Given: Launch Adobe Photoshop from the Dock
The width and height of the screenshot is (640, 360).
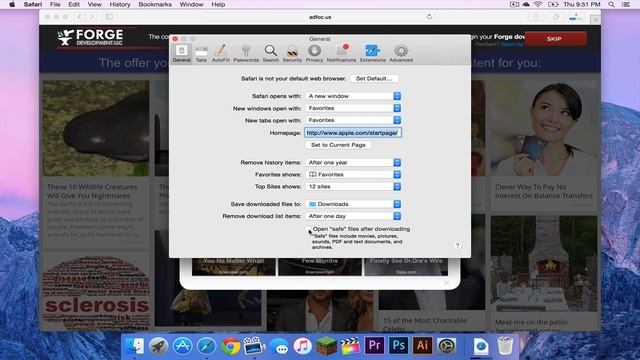Looking at the screenshot, I should [x=398, y=345].
